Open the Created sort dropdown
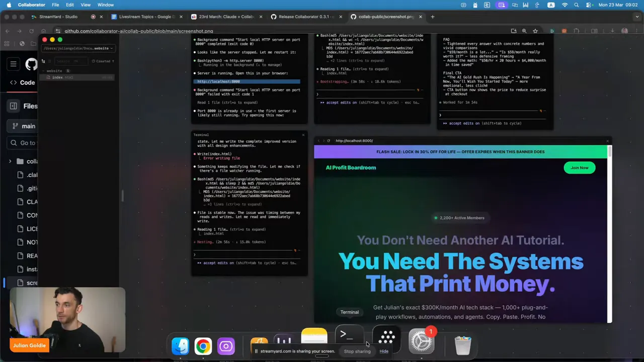This screenshot has height=362, width=644. (104, 61)
